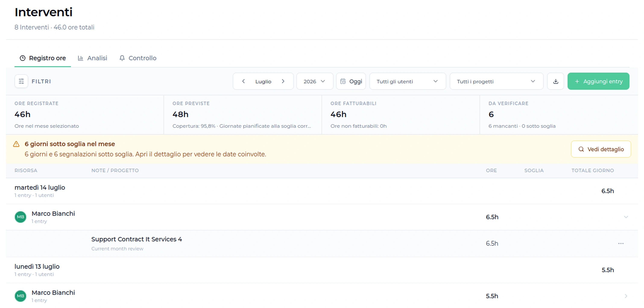Click the warning triangle icon in the alert
Viewport: 644px width, 308px height.
(x=16, y=144)
